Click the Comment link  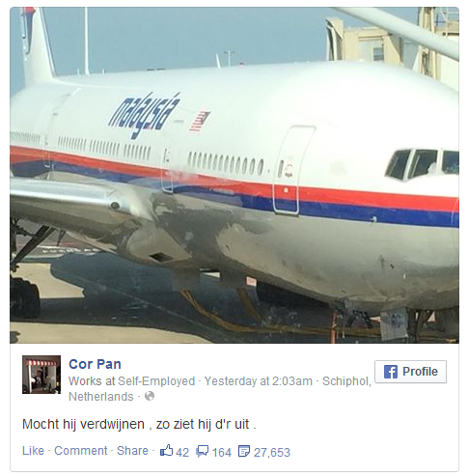(81, 451)
